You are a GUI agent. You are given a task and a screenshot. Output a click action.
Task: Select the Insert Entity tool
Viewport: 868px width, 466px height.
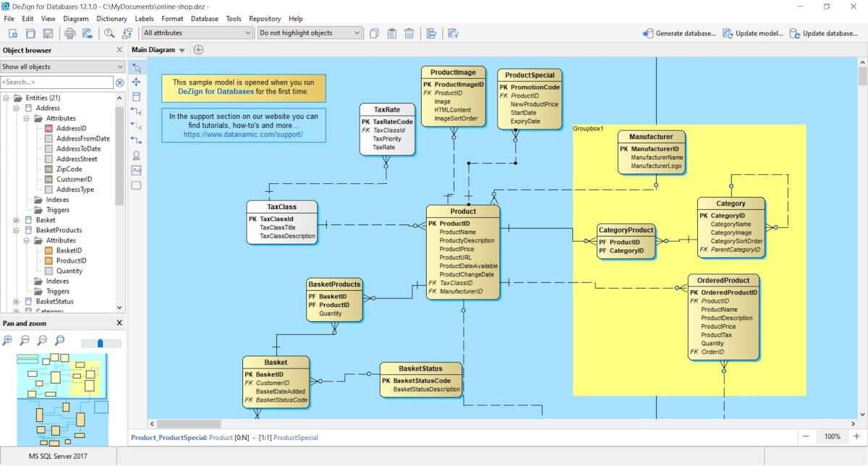tap(136, 97)
